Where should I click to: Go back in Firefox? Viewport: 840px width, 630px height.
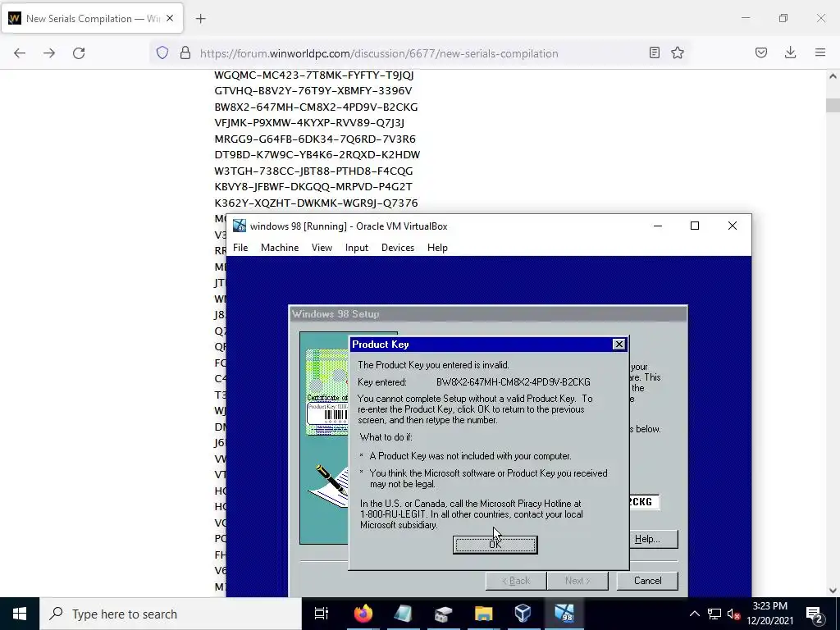point(20,53)
